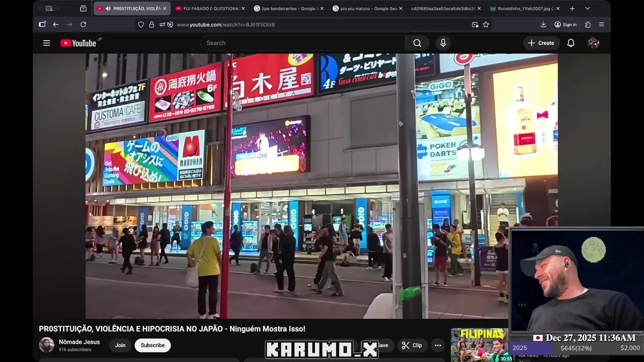Close the piu piu maluco tab
This screenshot has width=644, height=362.
400,9
